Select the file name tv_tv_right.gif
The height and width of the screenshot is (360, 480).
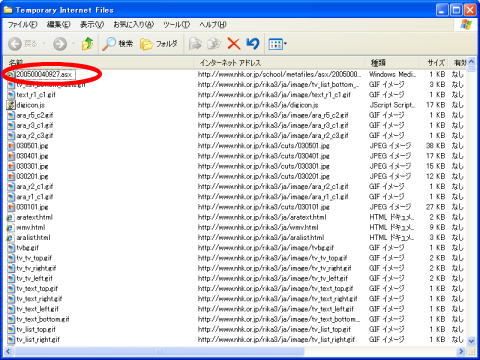(36, 268)
